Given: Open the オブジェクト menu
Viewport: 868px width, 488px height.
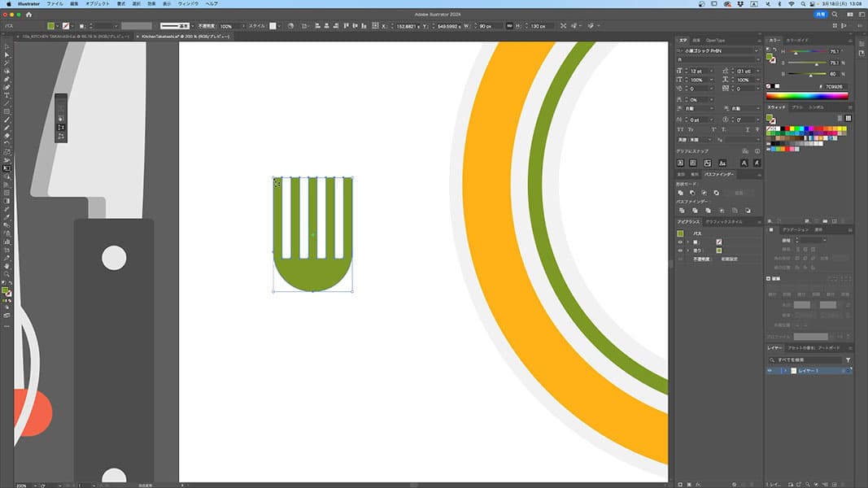Looking at the screenshot, I should click(97, 4).
